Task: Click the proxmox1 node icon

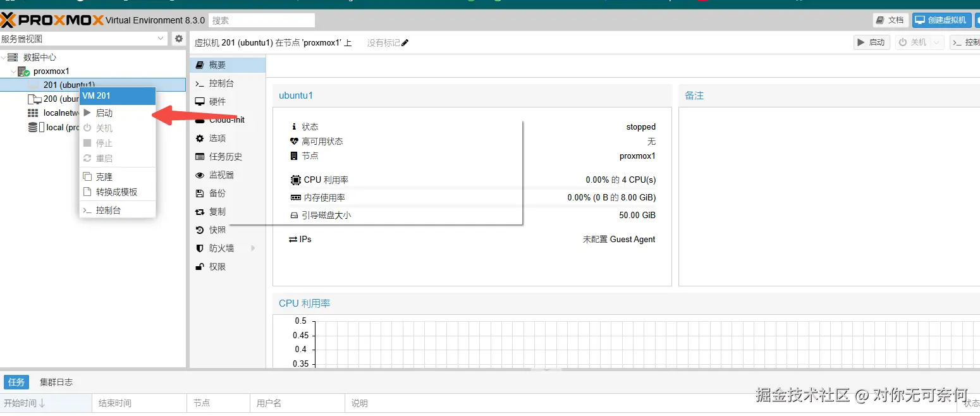Action: point(23,71)
